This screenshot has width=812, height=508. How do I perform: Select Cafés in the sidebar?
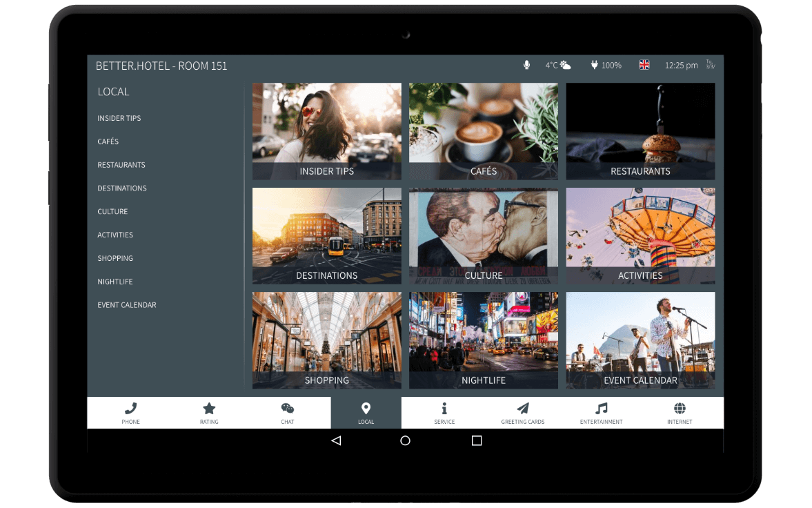(x=108, y=141)
